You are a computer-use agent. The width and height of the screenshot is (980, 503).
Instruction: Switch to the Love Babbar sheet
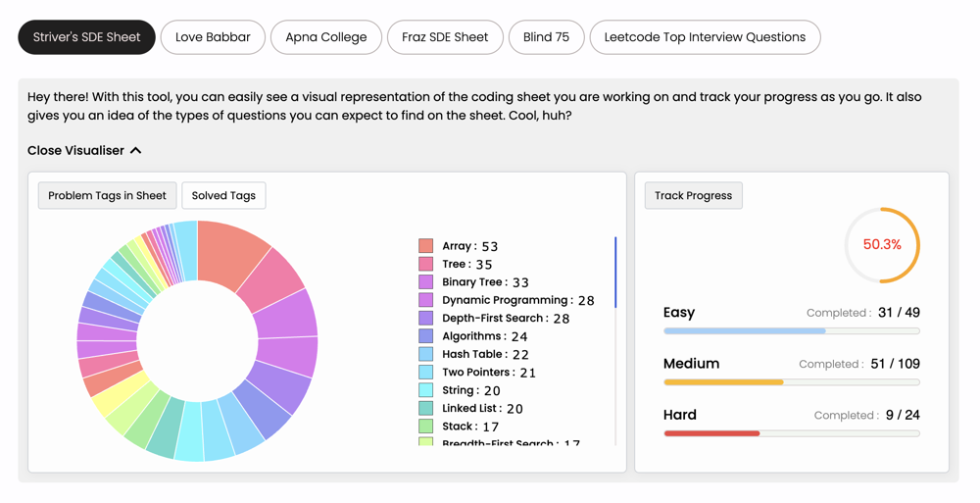(213, 37)
